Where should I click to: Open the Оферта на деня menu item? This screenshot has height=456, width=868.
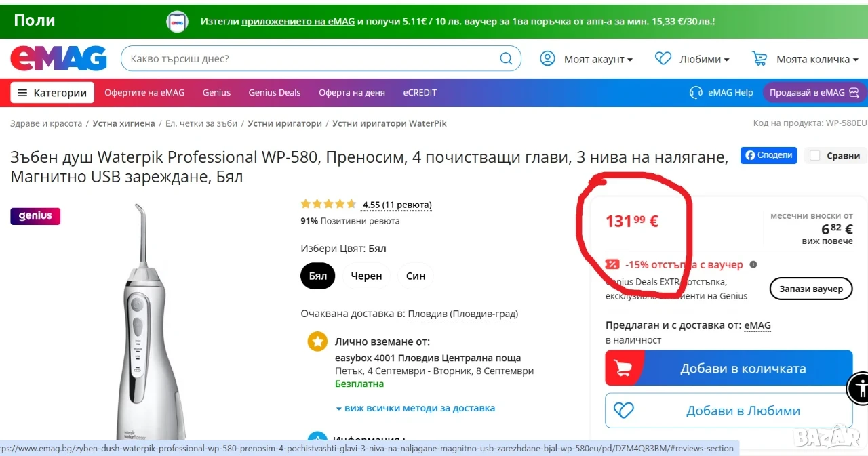(x=352, y=93)
